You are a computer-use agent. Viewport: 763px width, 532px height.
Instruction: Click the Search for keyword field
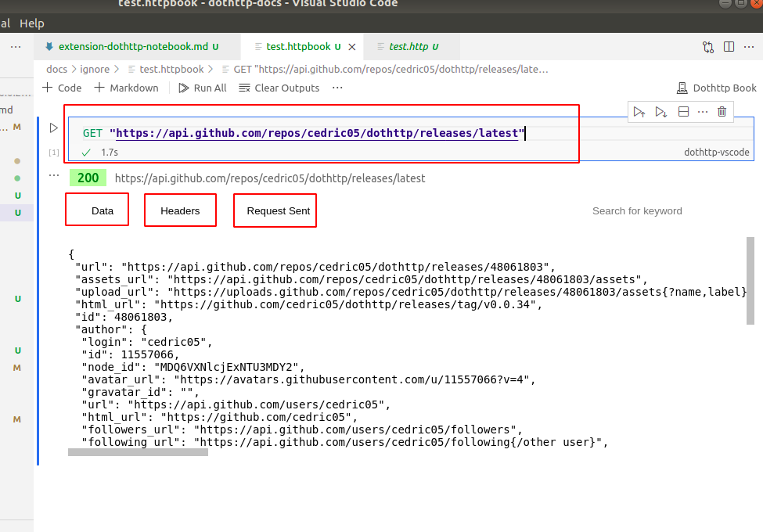point(637,211)
